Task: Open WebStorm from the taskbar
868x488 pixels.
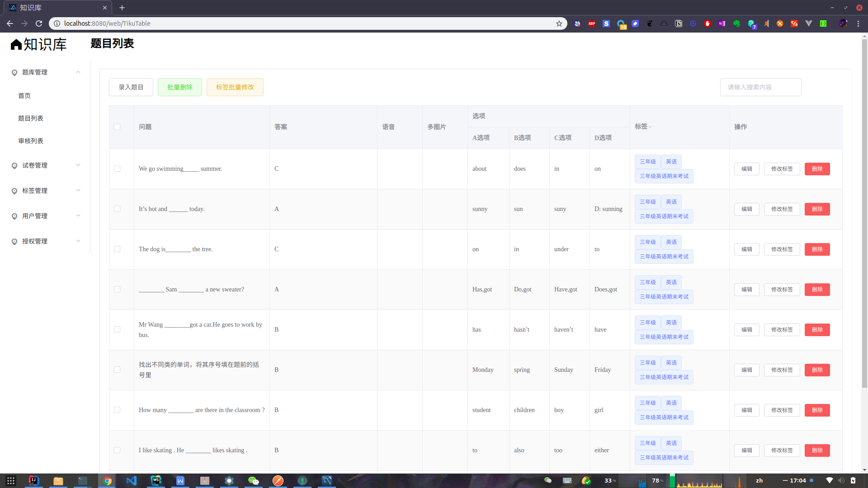Action: pos(156,480)
